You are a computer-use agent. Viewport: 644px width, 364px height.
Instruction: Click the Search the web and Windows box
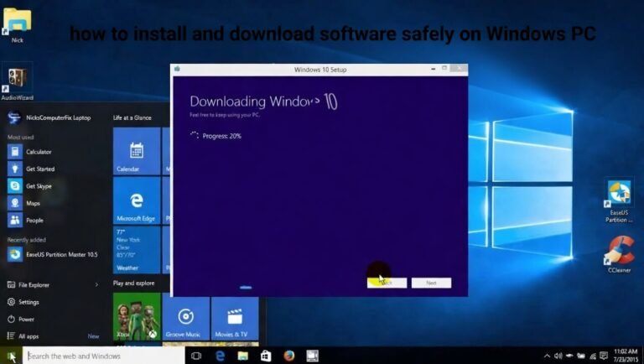[x=103, y=356]
